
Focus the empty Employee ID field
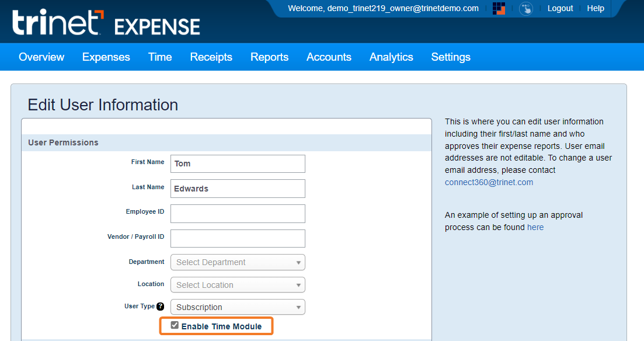click(x=238, y=214)
